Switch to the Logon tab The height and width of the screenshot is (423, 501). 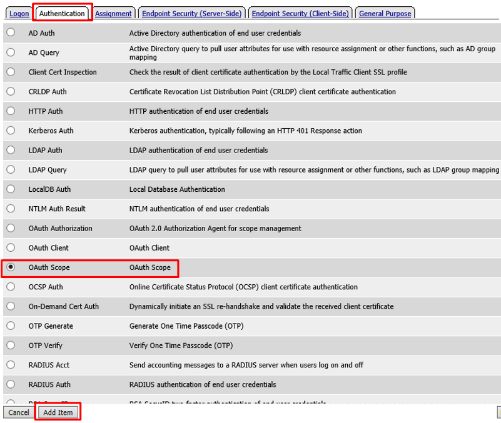click(19, 13)
